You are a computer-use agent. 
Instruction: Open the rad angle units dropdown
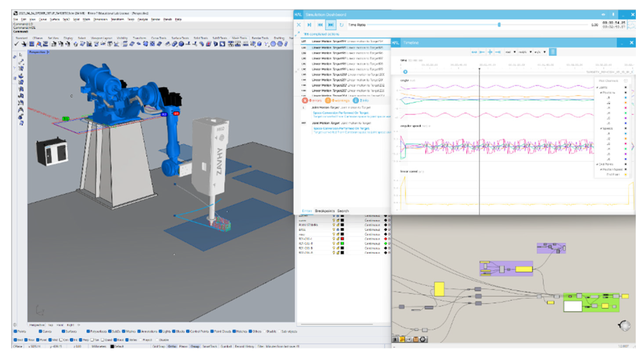pos(511,52)
